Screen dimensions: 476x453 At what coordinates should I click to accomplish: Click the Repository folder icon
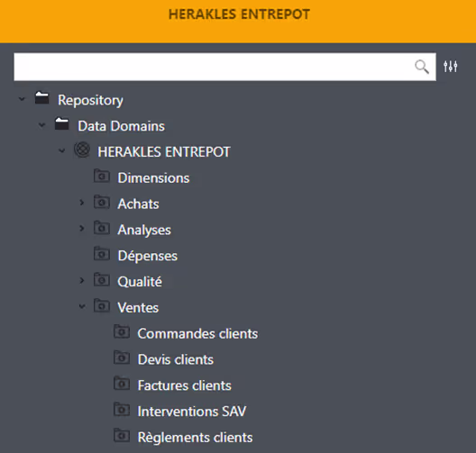[41, 98]
